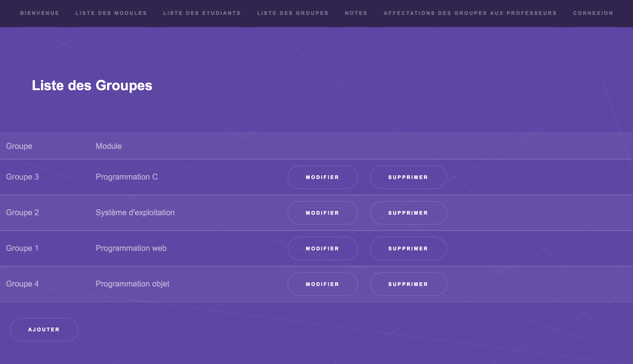
Task: Click the Module column header
Action: 108,146
